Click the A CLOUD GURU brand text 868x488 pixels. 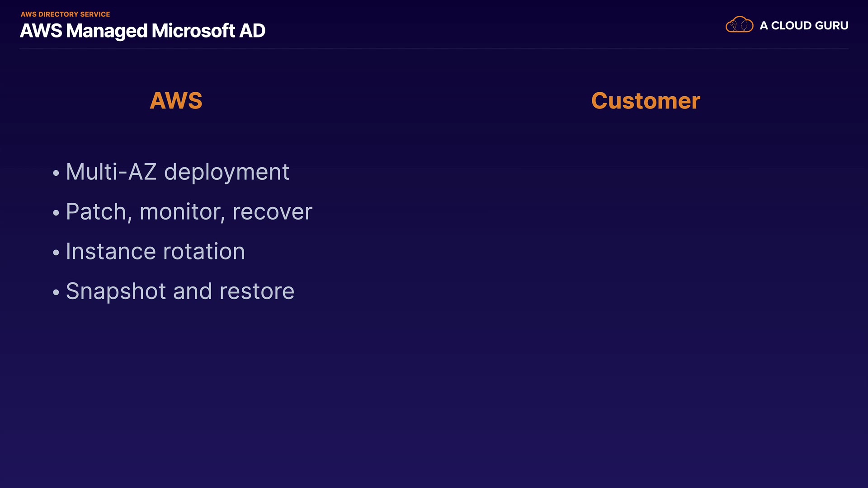click(804, 26)
